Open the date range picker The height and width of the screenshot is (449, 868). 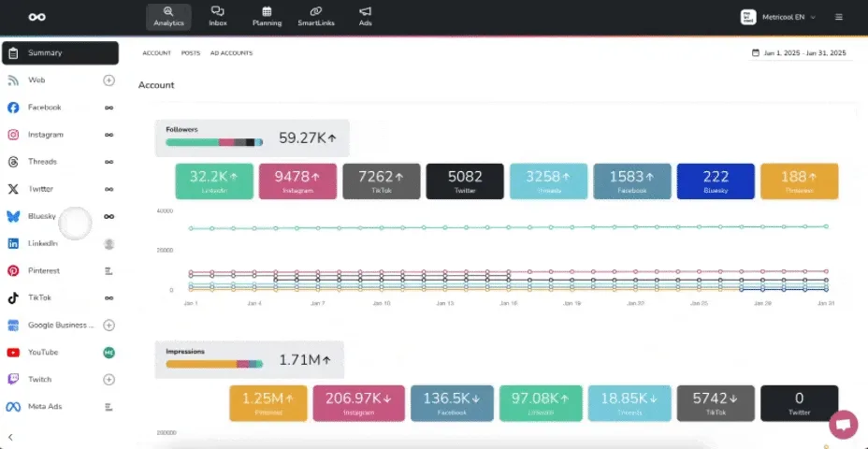click(x=799, y=53)
